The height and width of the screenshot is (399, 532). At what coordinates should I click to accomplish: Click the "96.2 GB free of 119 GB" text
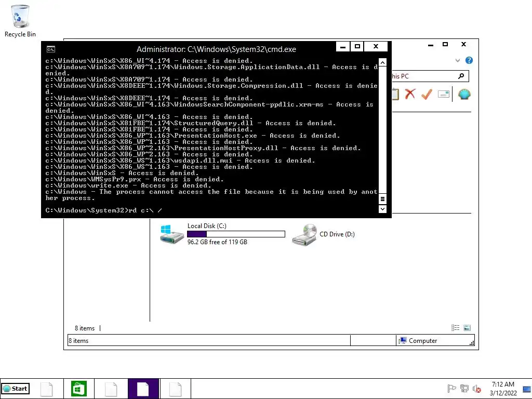(x=217, y=242)
